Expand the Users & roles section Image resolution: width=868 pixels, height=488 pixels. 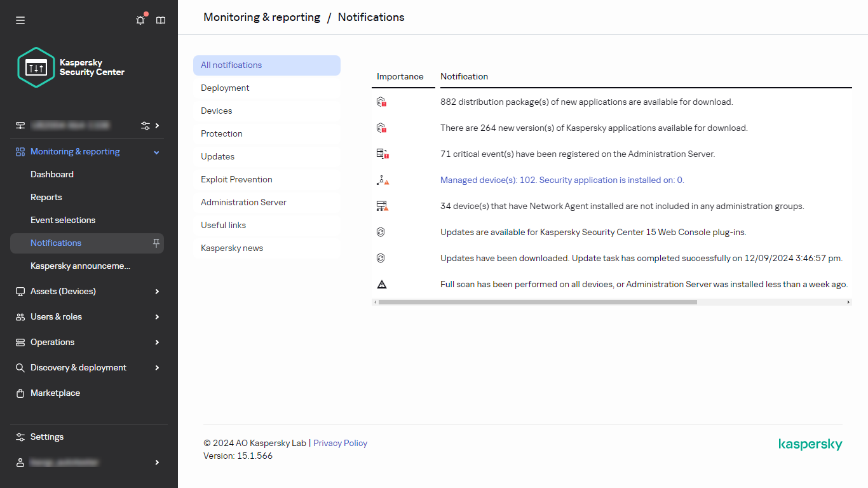coord(156,316)
